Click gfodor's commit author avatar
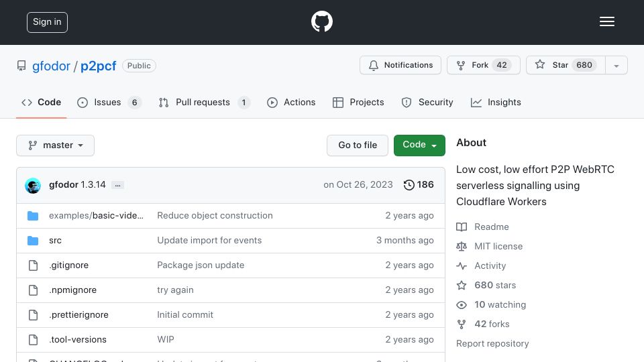 (x=33, y=186)
